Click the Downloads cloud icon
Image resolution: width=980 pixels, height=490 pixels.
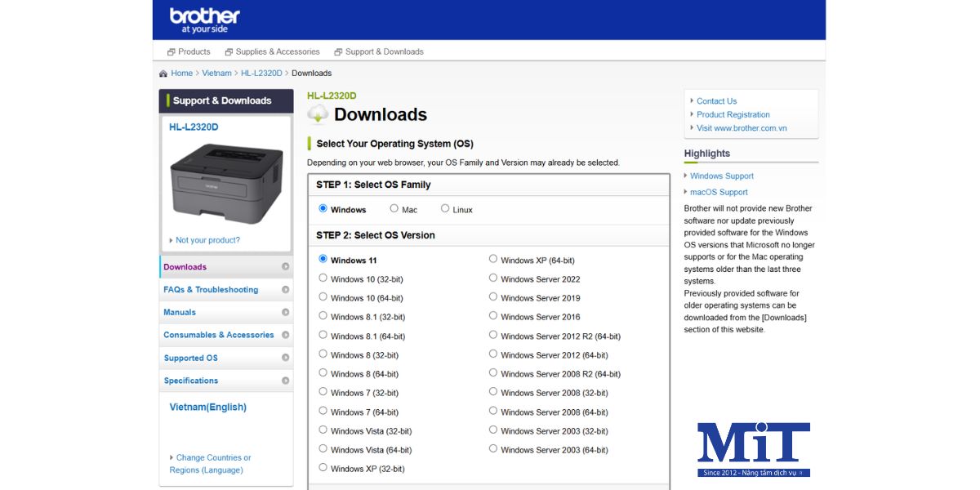[318, 114]
